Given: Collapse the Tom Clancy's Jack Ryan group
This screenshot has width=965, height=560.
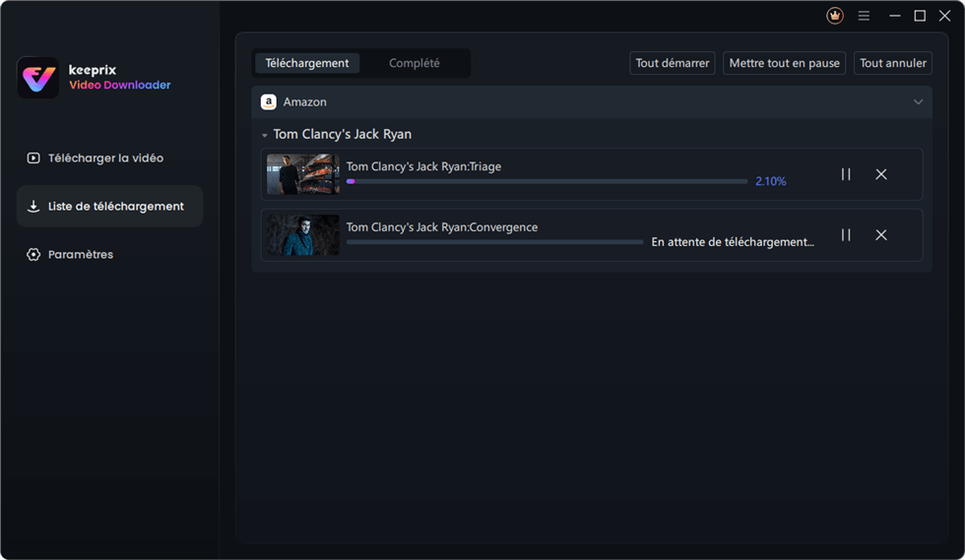Looking at the screenshot, I should (x=264, y=135).
